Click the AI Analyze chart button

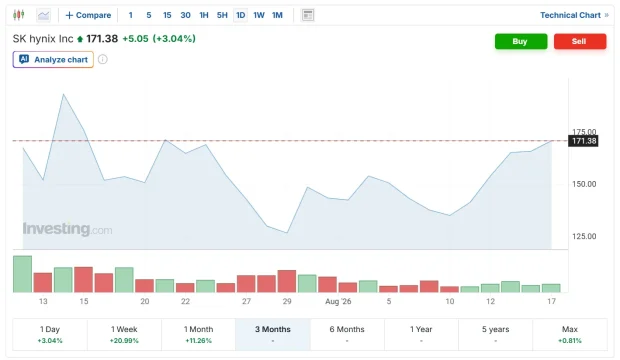click(53, 59)
